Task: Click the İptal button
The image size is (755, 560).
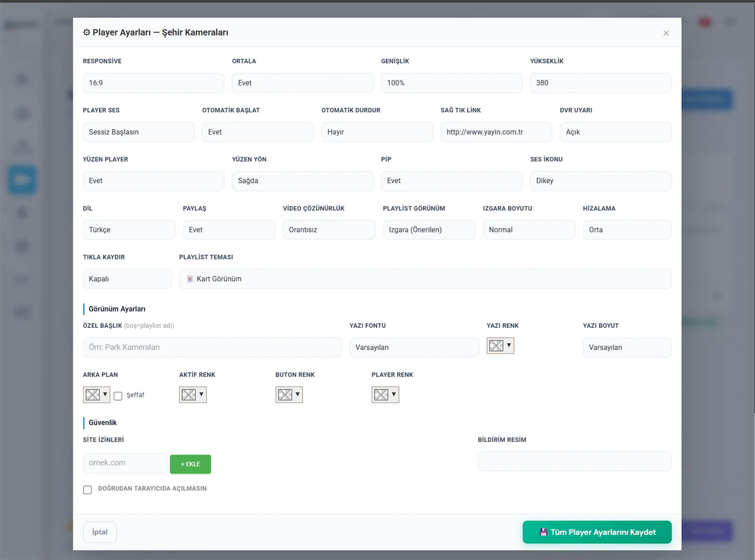Action: (x=100, y=532)
